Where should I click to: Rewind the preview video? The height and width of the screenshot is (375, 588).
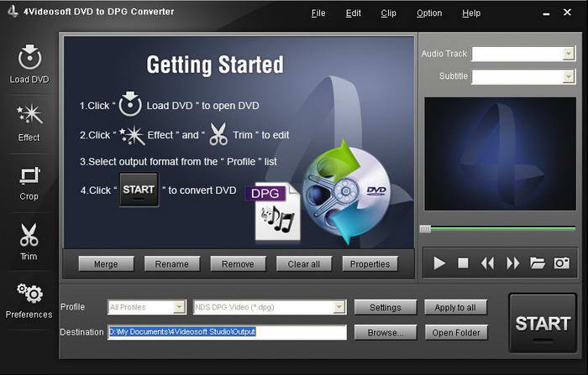point(487,263)
